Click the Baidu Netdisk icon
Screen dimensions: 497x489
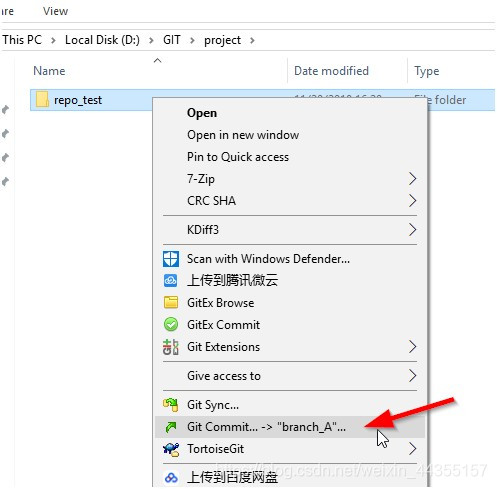click(171, 478)
